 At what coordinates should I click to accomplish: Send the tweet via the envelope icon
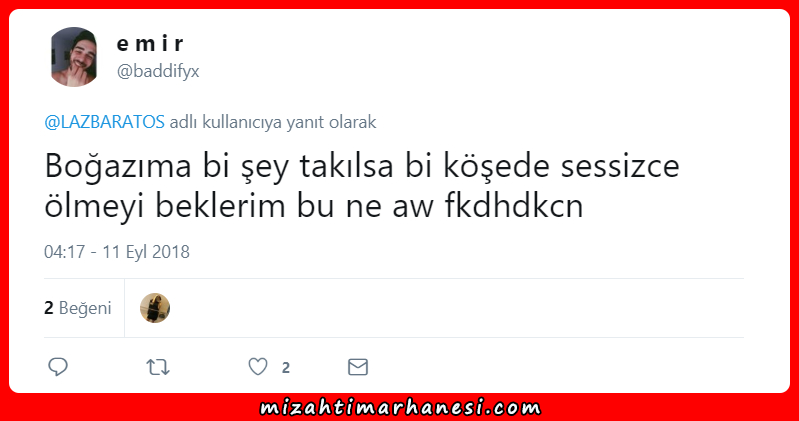tap(358, 367)
